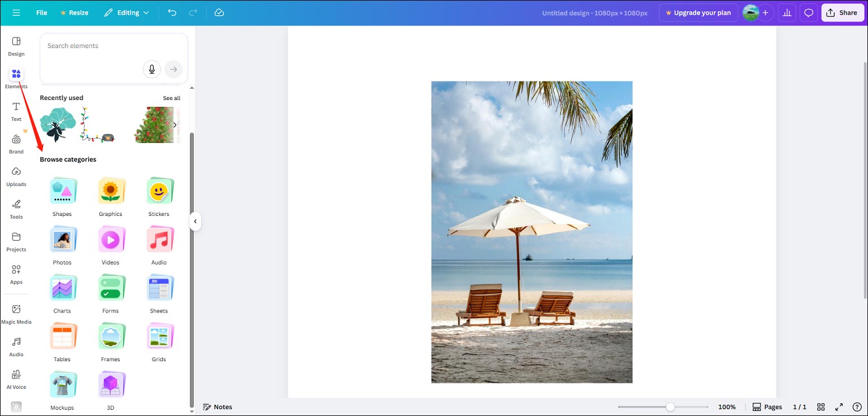Screen dimensions: 868x416
Task: Open the File menu
Action: [x=41, y=12]
